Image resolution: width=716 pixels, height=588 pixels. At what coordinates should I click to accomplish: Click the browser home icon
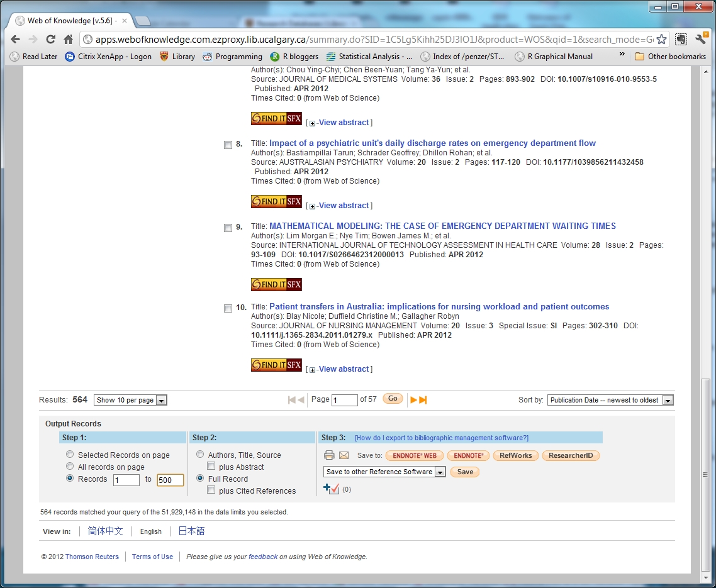tap(69, 39)
